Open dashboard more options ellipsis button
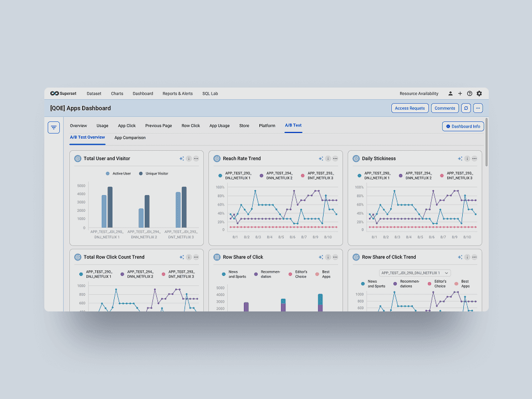This screenshot has height=399, width=532. pyautogui.click(x=478, y=108)
